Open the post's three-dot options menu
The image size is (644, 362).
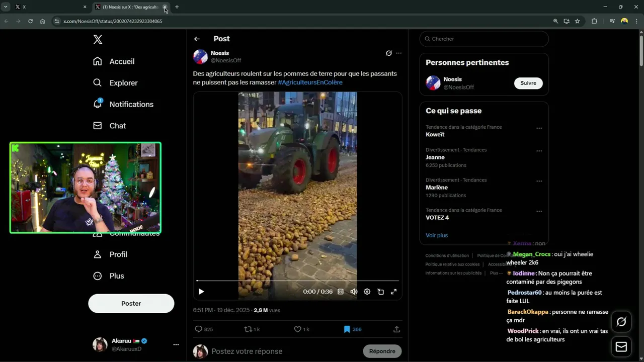[x=399, y=53]
